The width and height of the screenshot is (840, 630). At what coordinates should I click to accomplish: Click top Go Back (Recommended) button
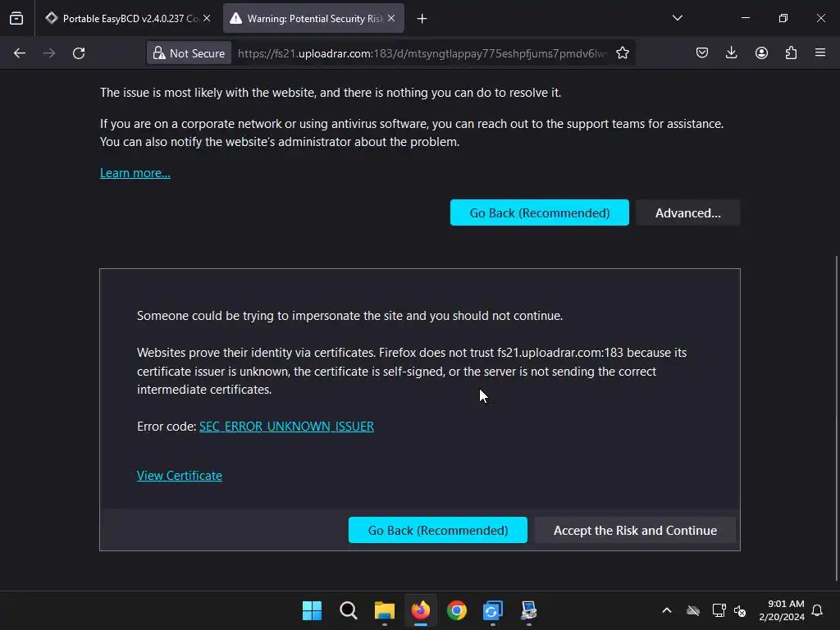[x=540, y=212]
